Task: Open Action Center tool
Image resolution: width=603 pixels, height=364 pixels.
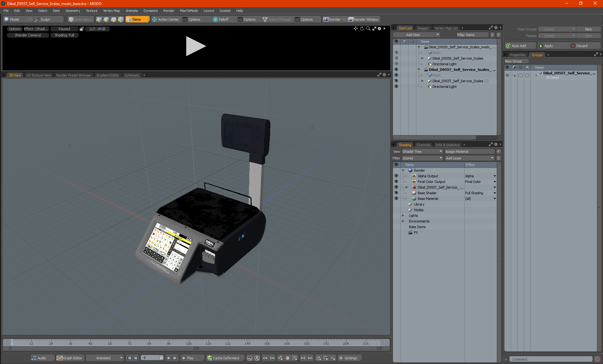Action: click(x=166, y=19)
